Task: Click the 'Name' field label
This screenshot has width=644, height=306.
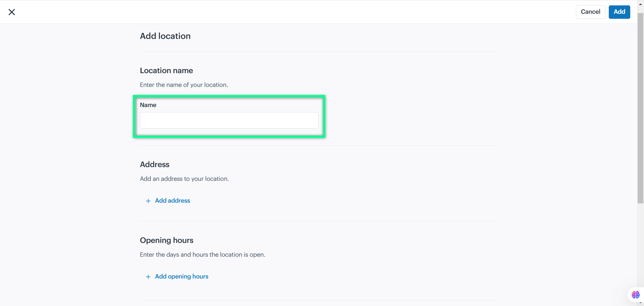Action: [x=148, y=105]
